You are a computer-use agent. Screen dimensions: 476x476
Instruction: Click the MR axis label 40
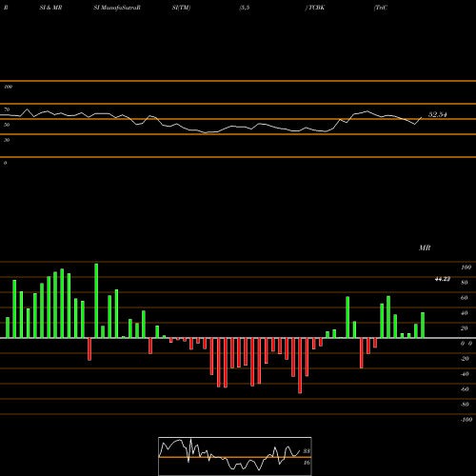click(x=465, y=313)
